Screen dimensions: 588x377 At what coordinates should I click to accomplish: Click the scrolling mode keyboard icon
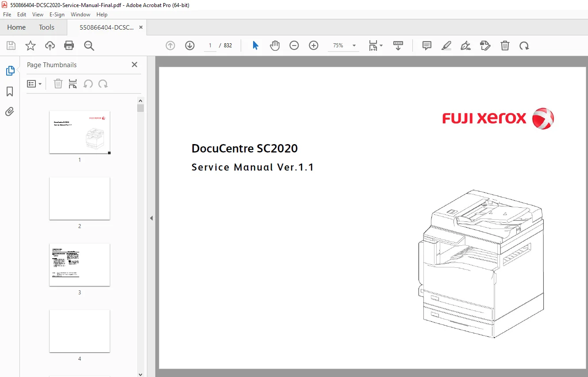pos(398,46)
